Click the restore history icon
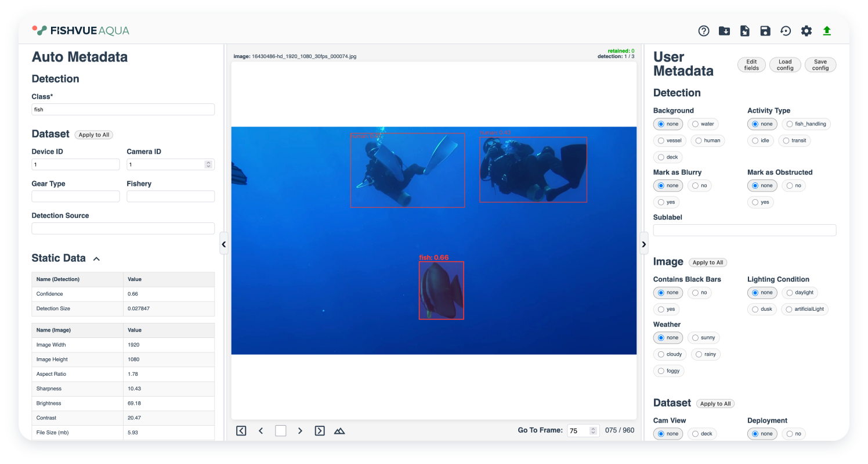868x464 pixels. (786, 31)
